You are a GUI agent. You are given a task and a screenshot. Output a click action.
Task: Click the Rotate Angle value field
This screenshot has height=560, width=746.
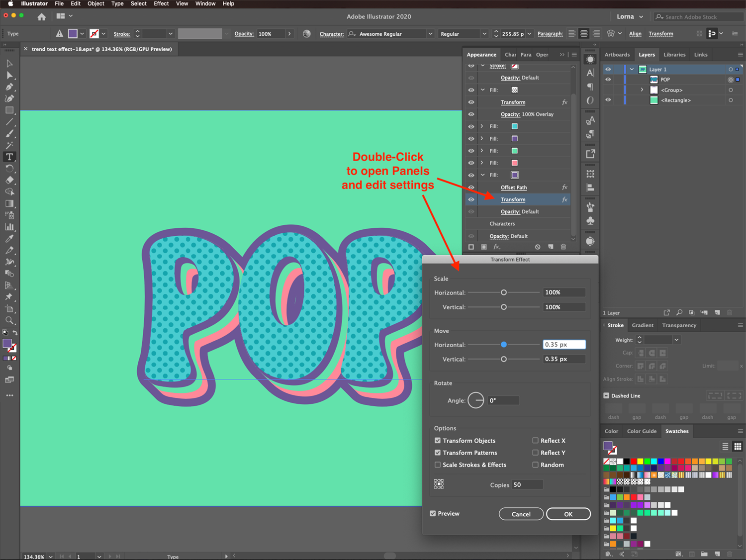pos(503,400)
